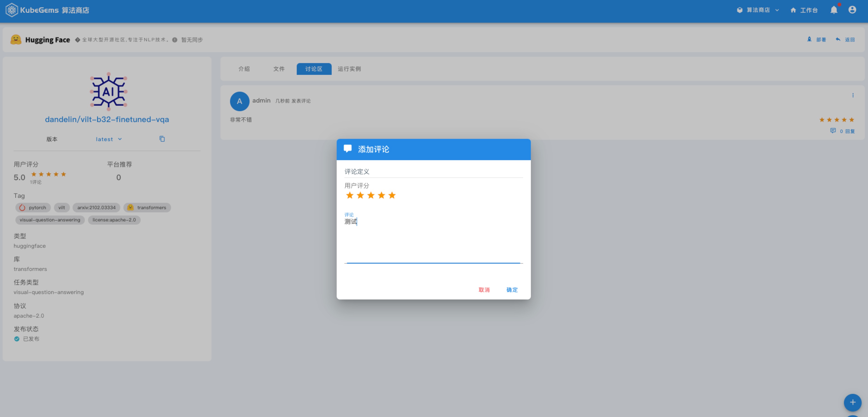The image size is (868, 417).
Task: Click the KubeGems logo icon
Action: pyautogui.click(x=11, y=10)
